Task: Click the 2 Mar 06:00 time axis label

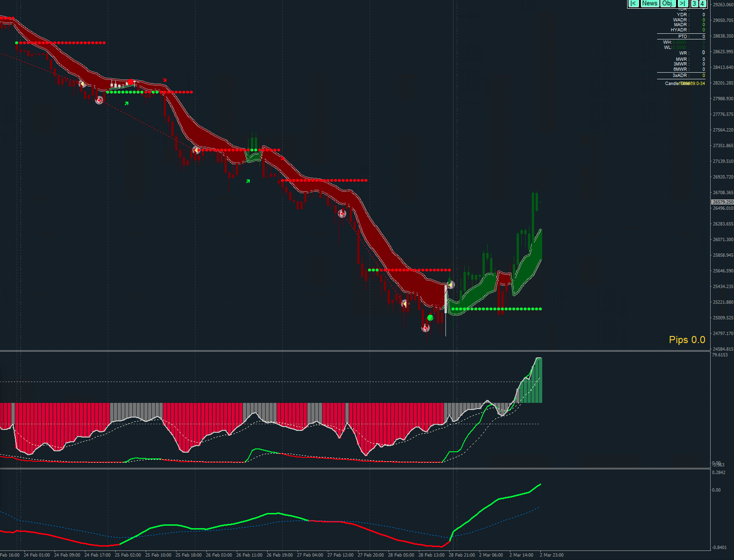Action: 491,555
